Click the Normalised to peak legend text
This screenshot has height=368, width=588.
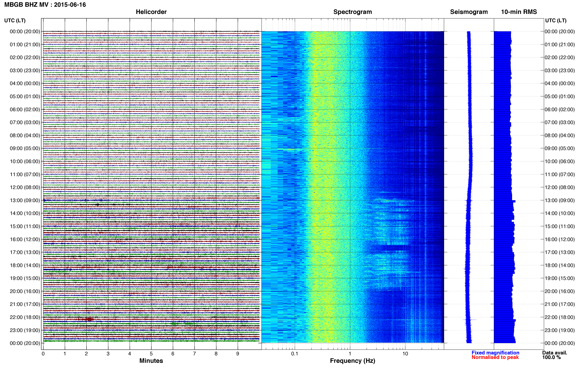pyautogui.click(x=495, y=357)
